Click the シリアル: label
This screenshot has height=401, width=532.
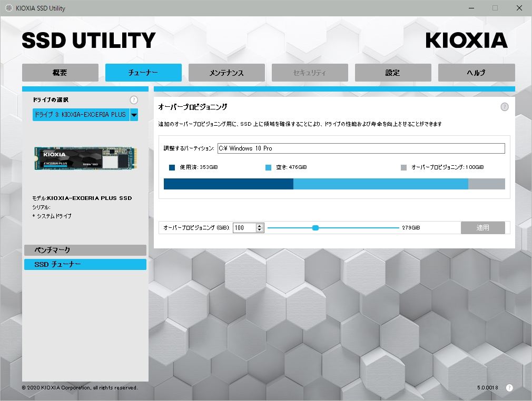coord(42,207)
